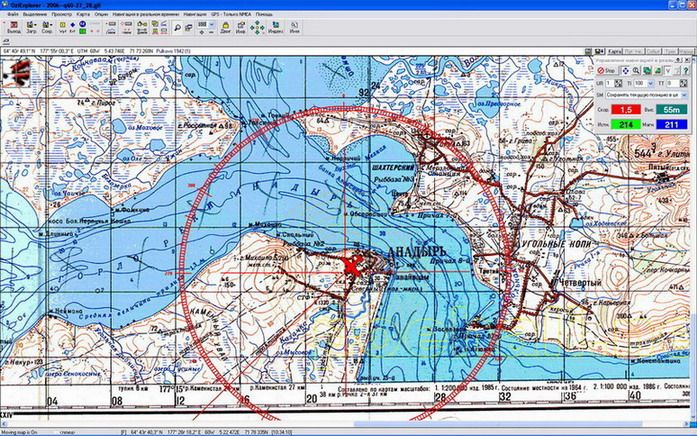
Task: Click the Имя (Name search) toolbar icon
Action: click(294, 28)
